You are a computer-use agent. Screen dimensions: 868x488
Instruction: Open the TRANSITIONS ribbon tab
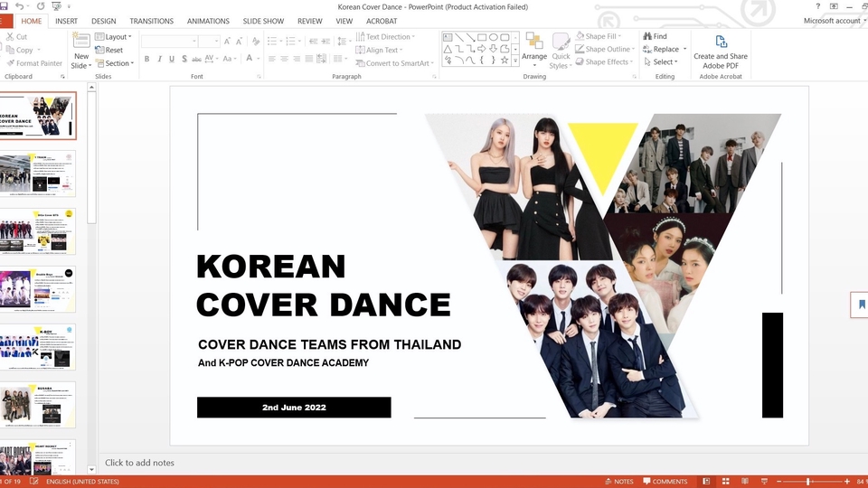tap(152, 21)
